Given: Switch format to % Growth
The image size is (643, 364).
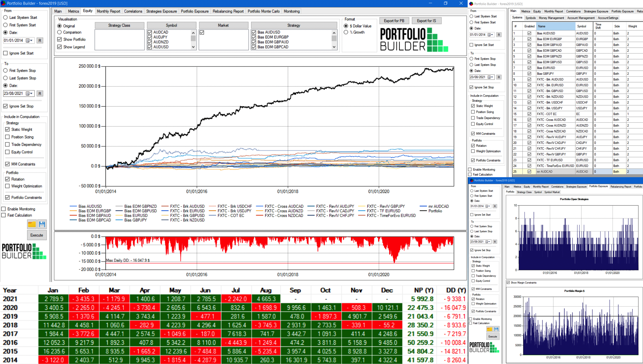Looking at the screenshot, I should [x=346, y=32].
